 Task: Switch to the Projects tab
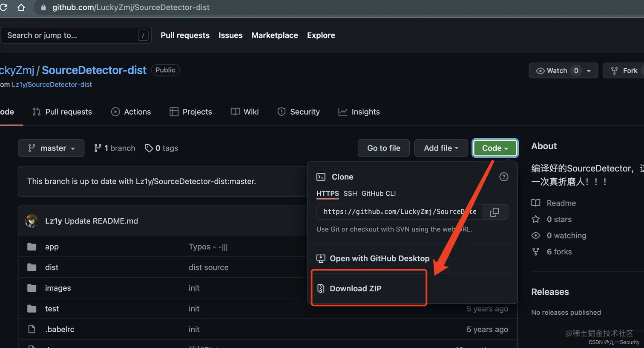pos(190,112)
